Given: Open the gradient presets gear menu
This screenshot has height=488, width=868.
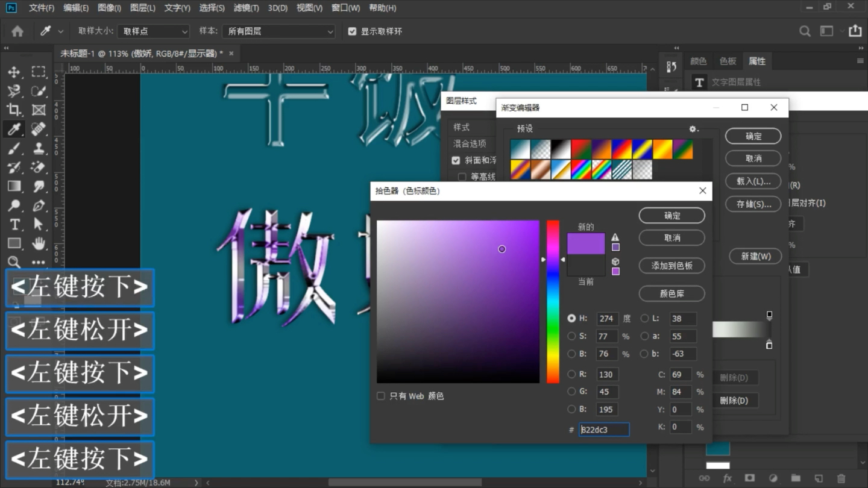Looking at the screenshot, I should tap(693, 129).
